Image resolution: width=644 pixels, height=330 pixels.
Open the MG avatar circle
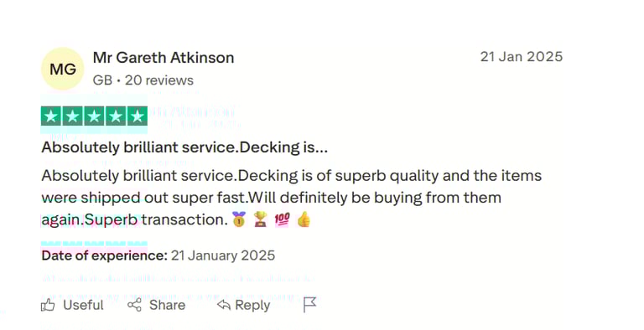pyautogui.click(x=62, y=69)
